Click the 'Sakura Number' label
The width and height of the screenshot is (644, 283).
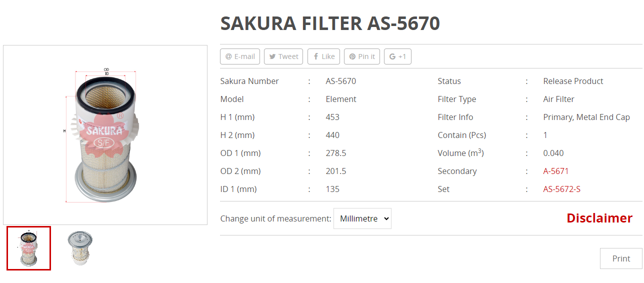249,81
